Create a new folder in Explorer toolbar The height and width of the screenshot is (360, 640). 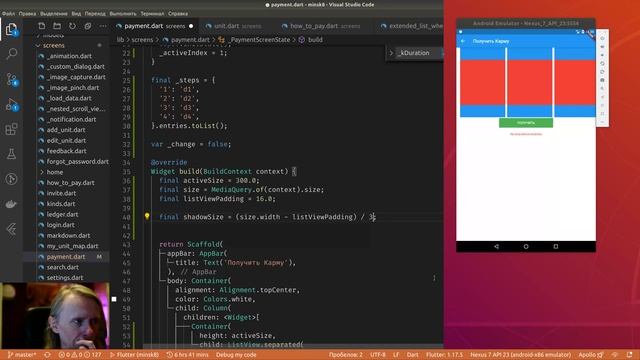[x=57, y=26]
